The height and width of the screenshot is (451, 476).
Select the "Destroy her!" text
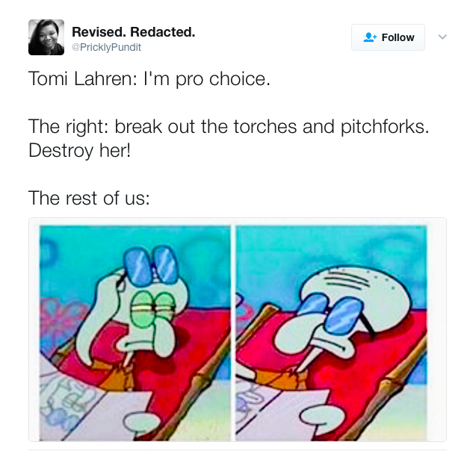(79, 150)
